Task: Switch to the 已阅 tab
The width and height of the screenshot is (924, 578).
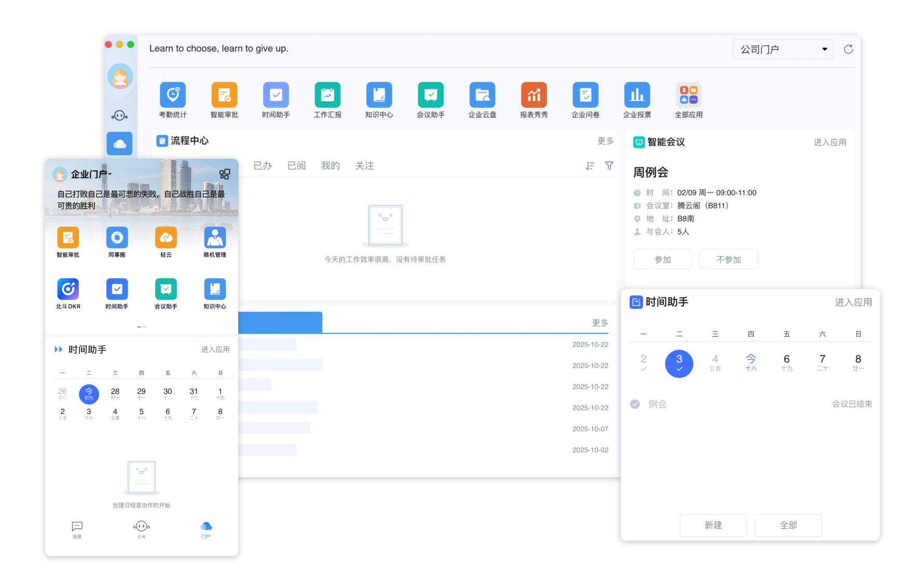Action: [296, 166]
